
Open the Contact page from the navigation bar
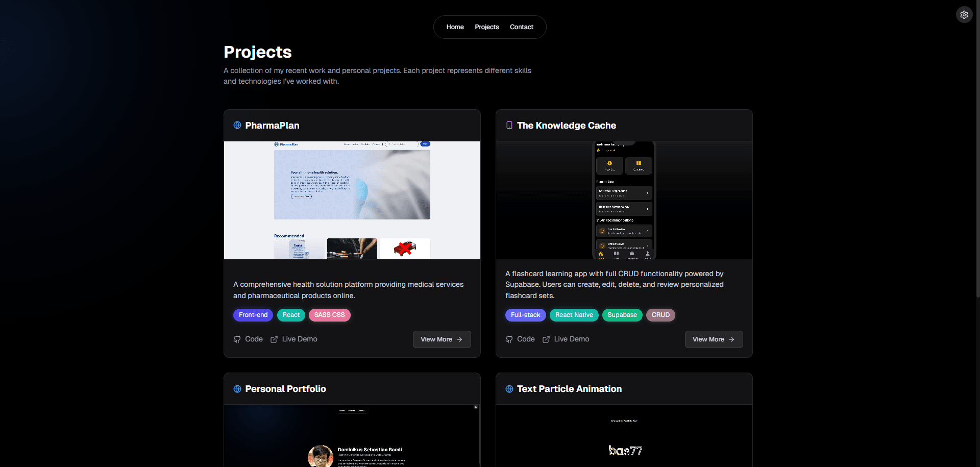pos(521,27)
